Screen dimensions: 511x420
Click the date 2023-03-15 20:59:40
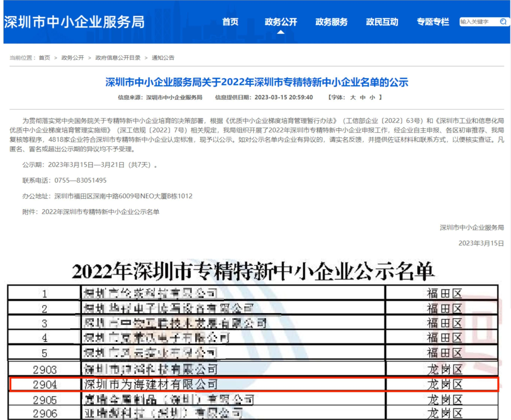tap(284, 97)
